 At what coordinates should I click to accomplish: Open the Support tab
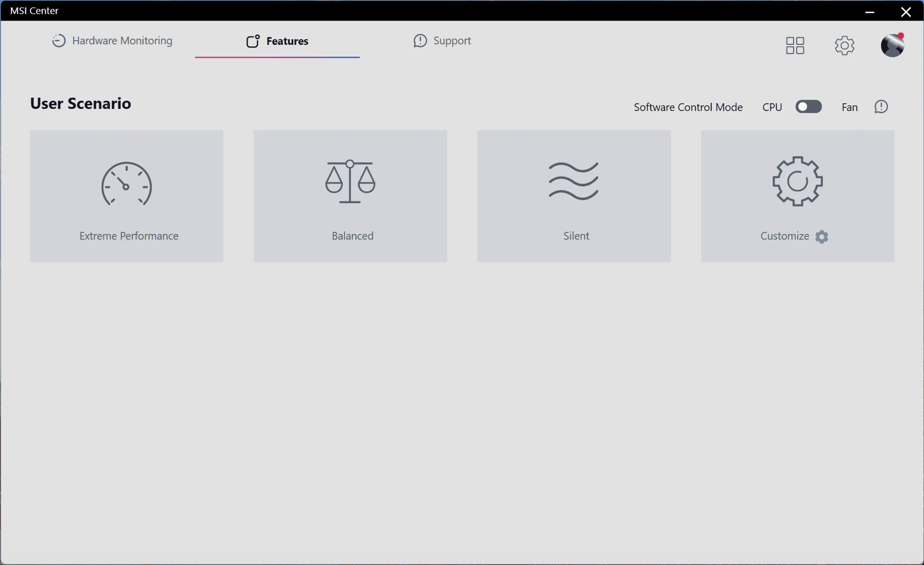(442, 40)
